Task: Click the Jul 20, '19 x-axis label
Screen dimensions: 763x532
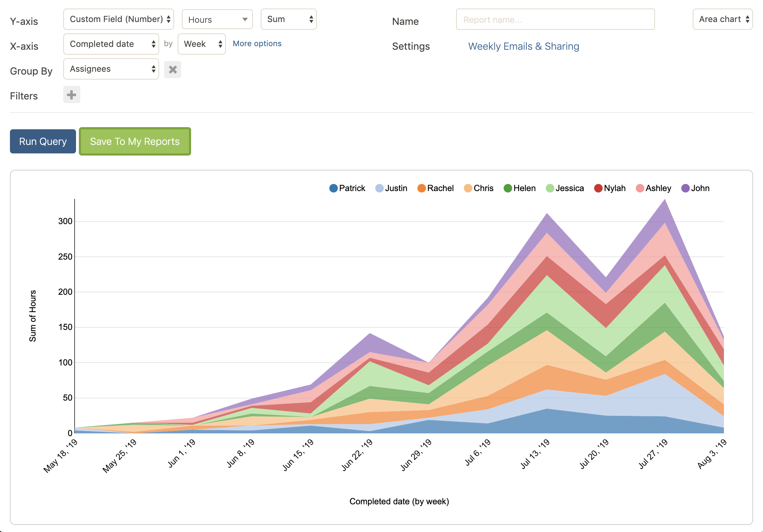Action: [x=594, y=454]
